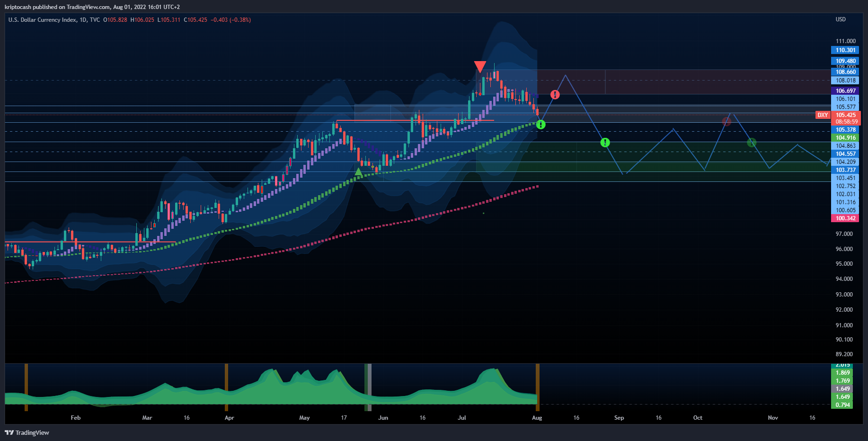This screenshot has height=441, width=868.
Task: Click the low value L105.311
Action: click(x=169, y=20)
